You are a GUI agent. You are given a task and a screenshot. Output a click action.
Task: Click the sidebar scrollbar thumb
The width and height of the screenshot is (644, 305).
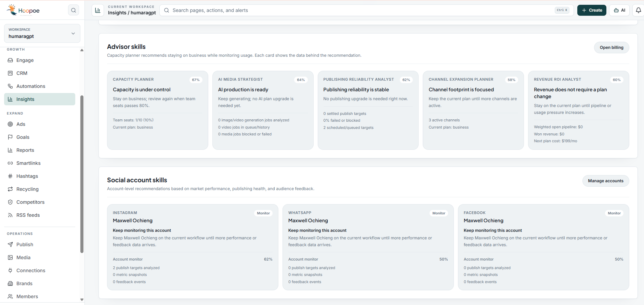pos(82,174)
